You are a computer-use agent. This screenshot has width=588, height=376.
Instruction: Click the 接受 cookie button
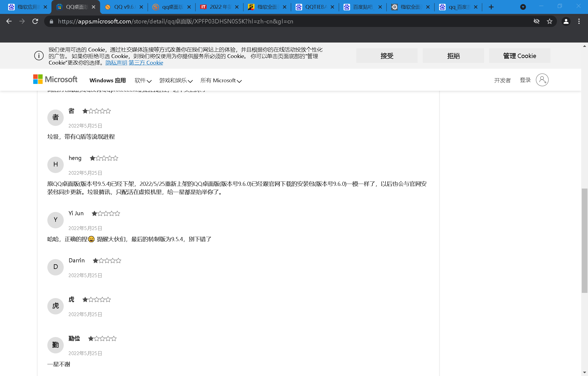[387, 56]
